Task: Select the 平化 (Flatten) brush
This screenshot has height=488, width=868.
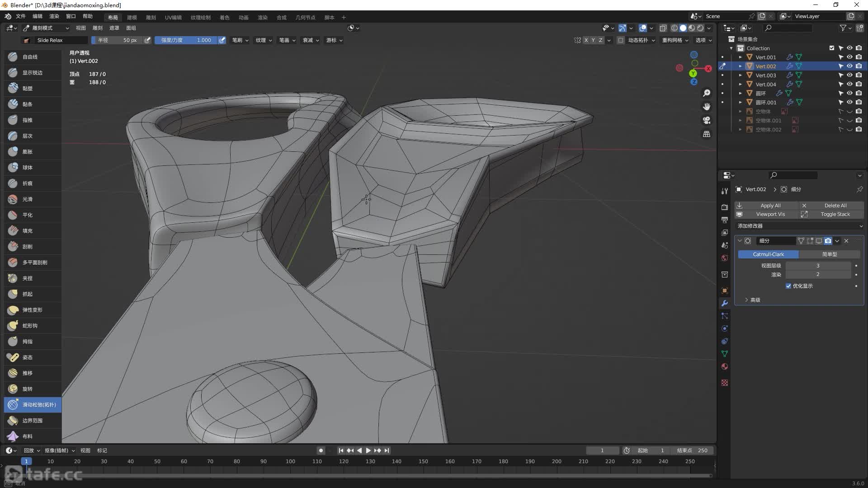Action: [33, 215]
